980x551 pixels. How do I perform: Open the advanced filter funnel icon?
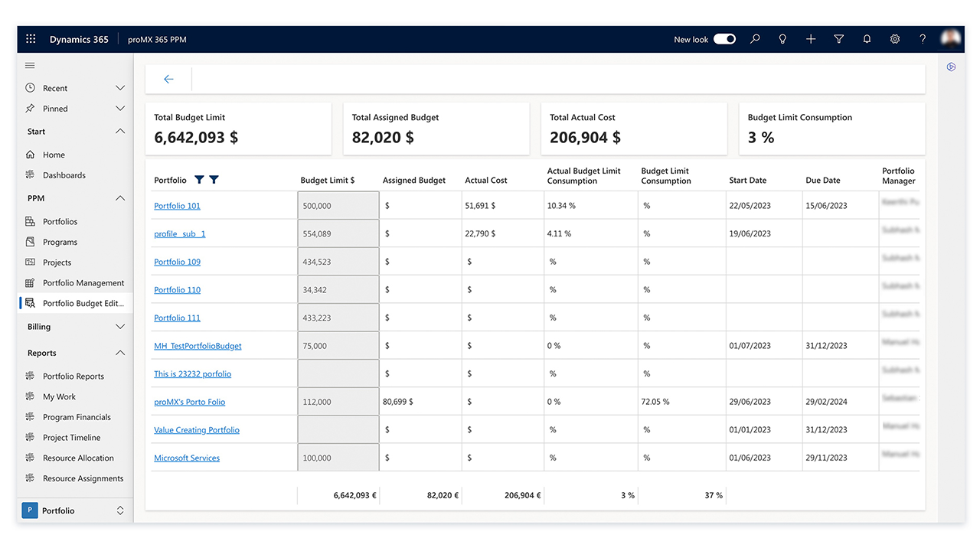pyautogui.click(x=838, y=39)
